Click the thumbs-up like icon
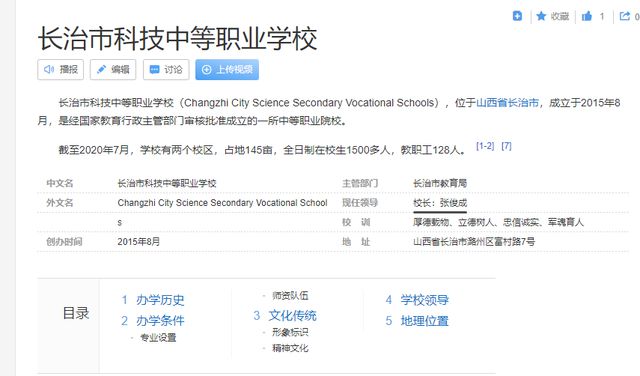 587,16
